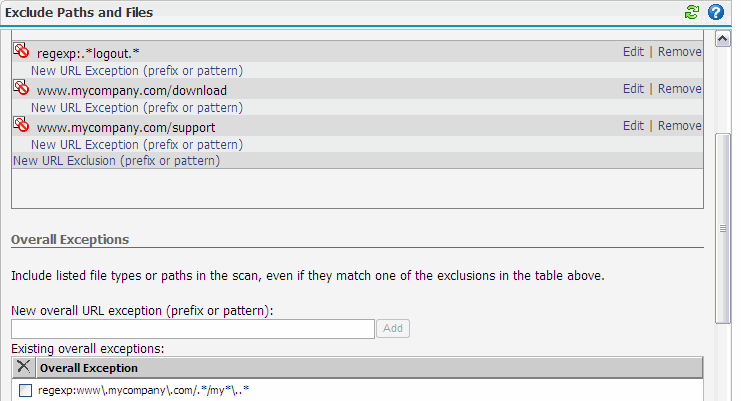741x401 pixels.
Task: Click exclusion icon beside mycompany.com/download
Action: (21, 88)
